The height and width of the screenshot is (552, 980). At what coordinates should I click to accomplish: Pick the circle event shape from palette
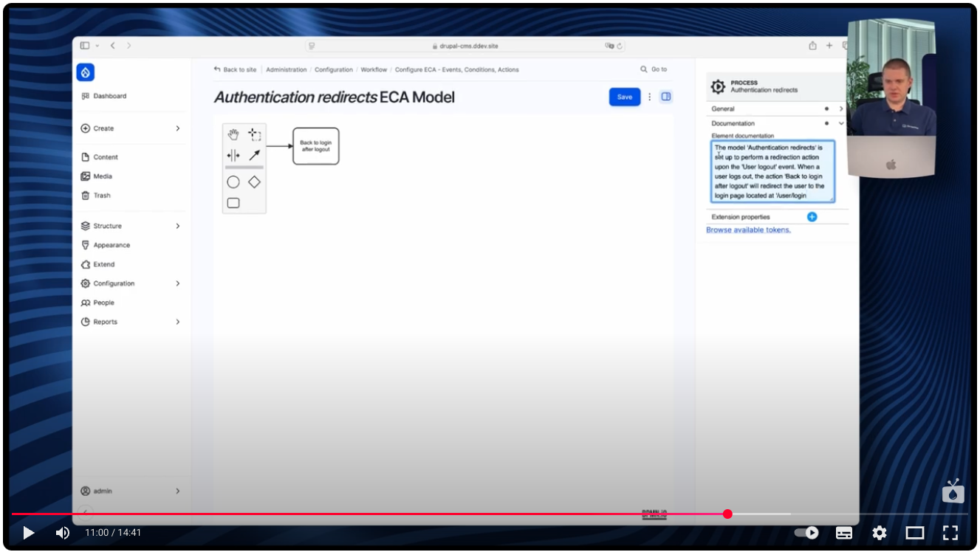[232, 182]
